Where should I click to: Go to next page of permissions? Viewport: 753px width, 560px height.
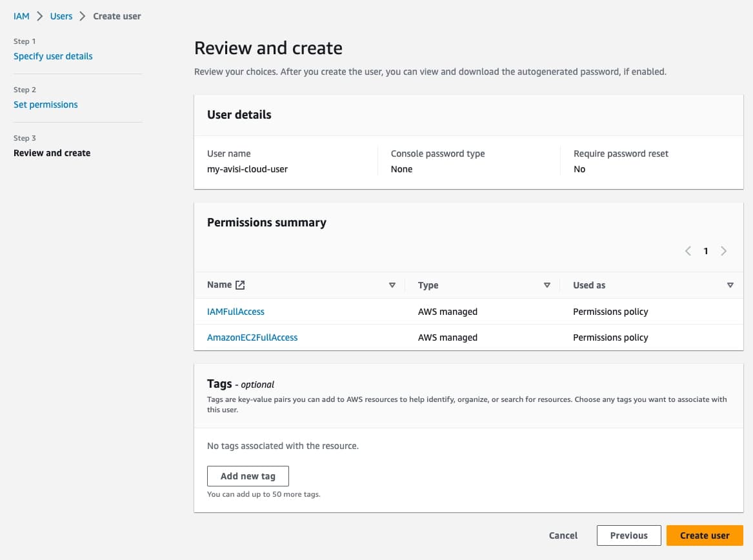724,251
